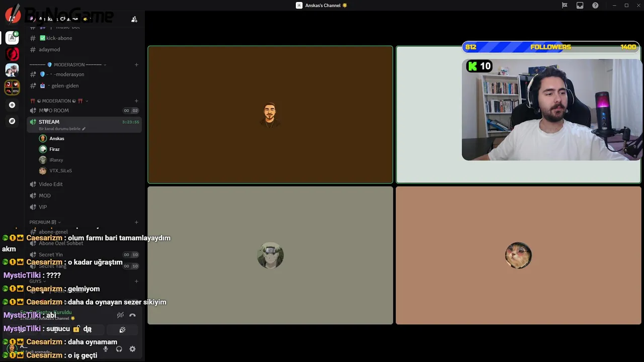Focus the brown Anskas avatar video tile
This screenshot has height=362, width=644.
coord(270,115)
